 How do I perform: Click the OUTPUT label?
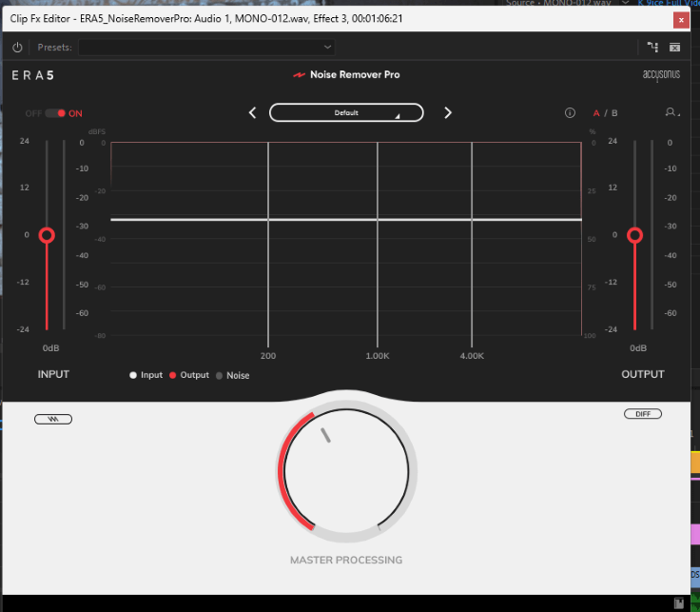(x=643, y=374)
